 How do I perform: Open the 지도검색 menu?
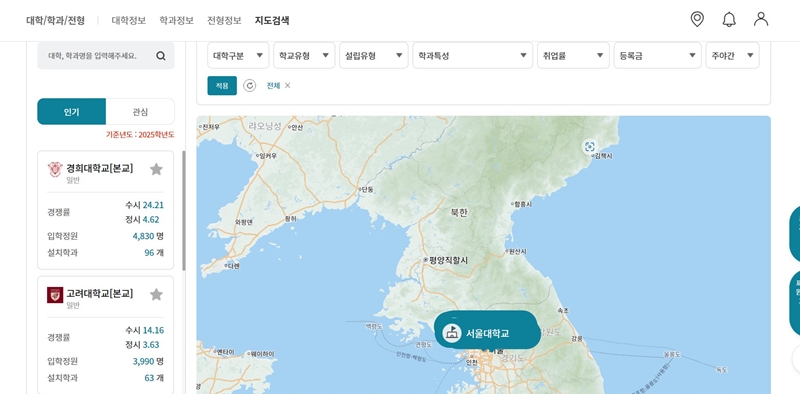272,20
